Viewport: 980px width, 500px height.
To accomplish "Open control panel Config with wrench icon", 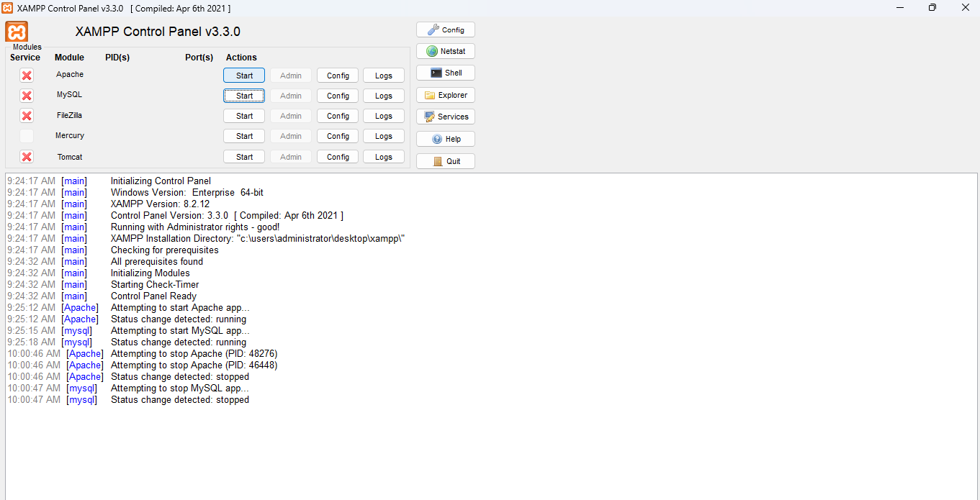I will [x=446, y=29].
